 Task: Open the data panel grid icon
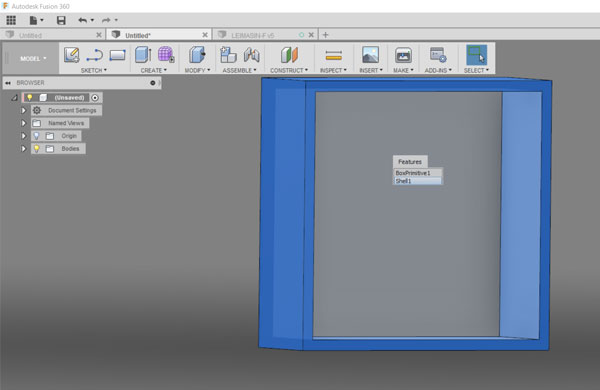(11, 20)
